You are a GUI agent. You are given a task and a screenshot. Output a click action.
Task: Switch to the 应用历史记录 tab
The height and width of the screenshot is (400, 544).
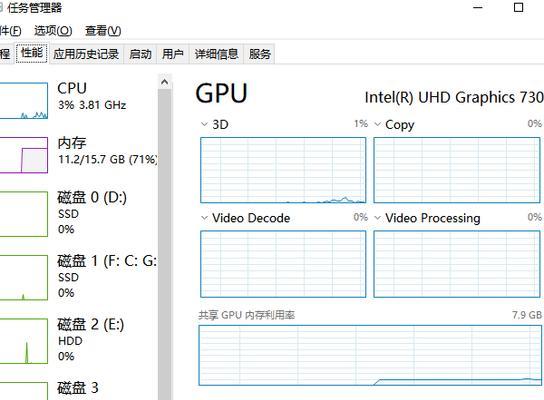pyautogui.click(x=86, y=54)
